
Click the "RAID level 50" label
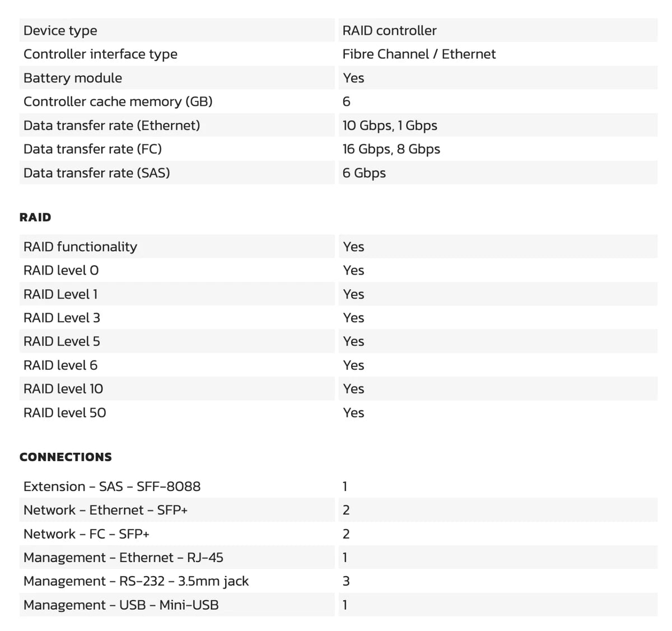click(x=65, y=413)
